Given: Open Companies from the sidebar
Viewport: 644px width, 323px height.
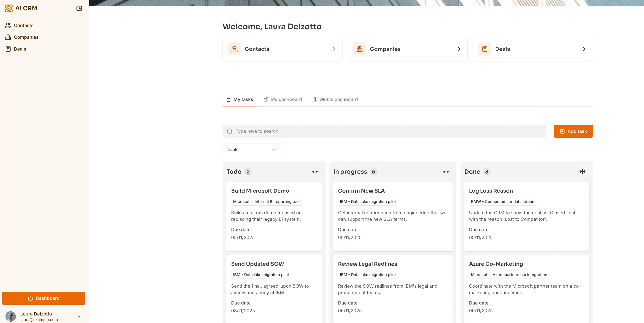Looking at the screenshot, I should pyautogui.click(x=26, y=37).
